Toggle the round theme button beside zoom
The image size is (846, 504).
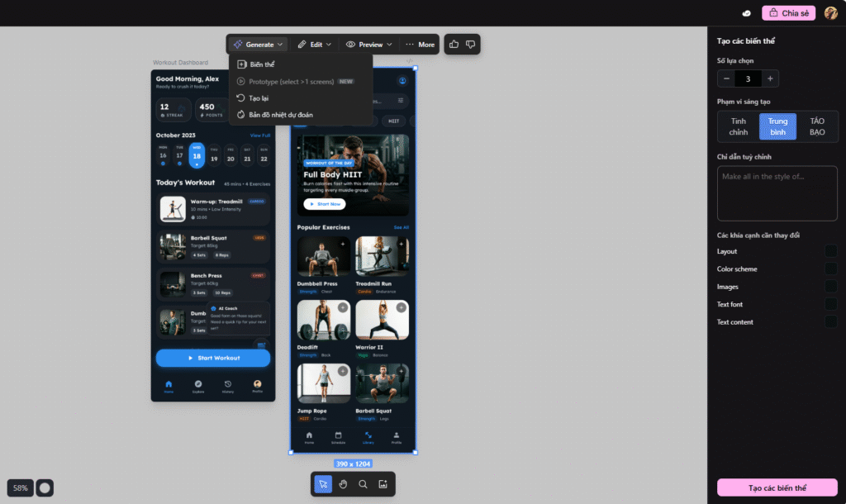(x=45, y=487)
